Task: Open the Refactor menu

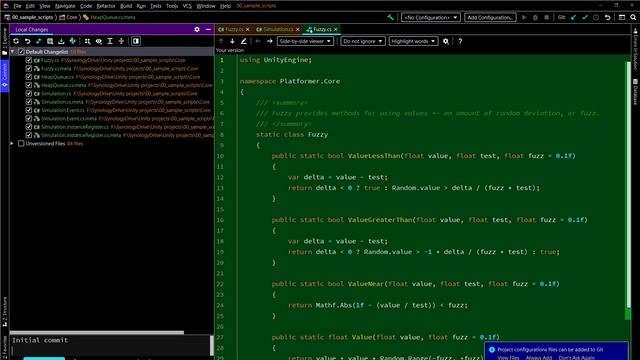Action: 106,6
